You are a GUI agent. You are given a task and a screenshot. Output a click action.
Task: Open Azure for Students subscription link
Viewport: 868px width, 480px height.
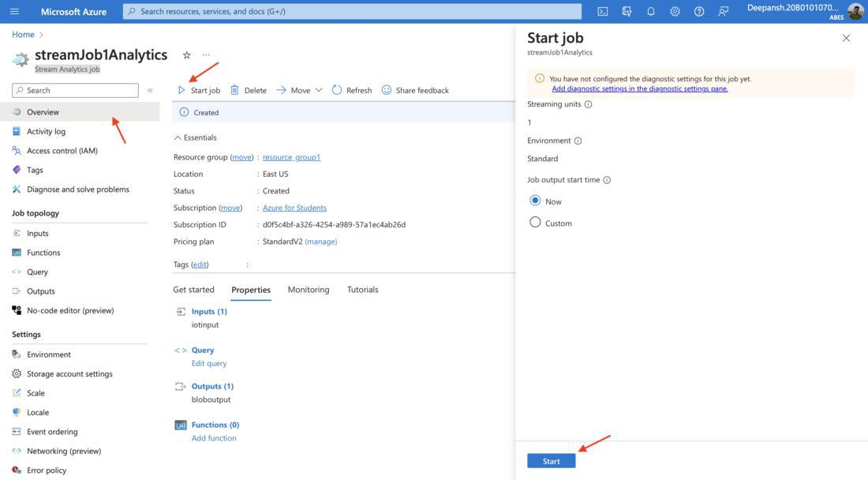[x=294, y=208]
